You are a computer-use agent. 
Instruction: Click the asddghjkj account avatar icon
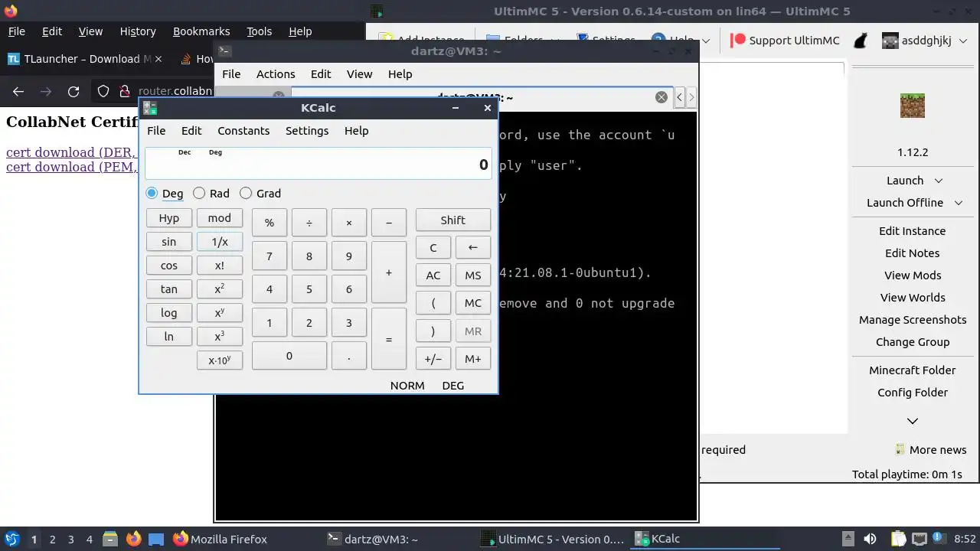(890, 41)
